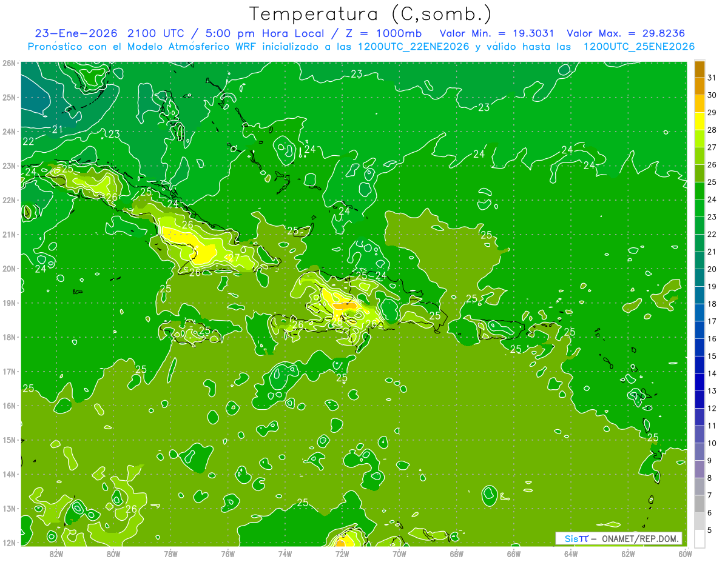
Task: Click the "13N" latitude axis label
Action: [8, 508]
